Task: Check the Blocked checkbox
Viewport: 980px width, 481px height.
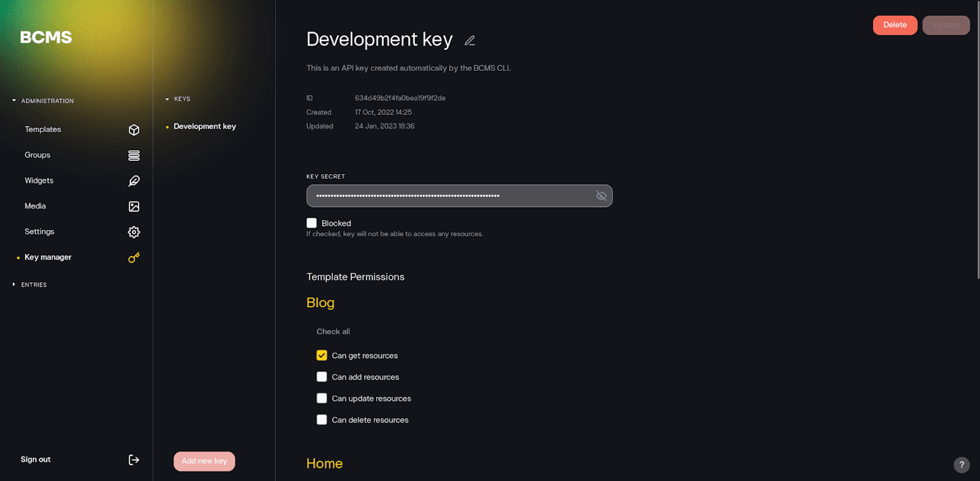Action: (312, 223)
